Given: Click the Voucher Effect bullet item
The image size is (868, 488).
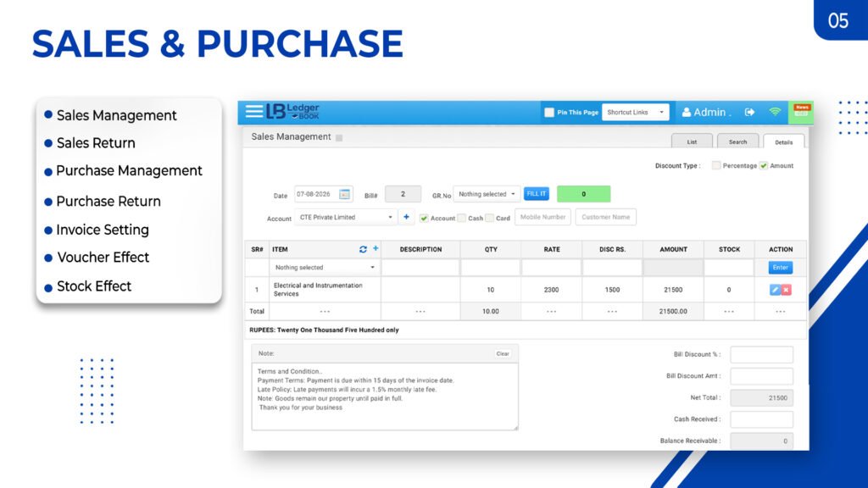Looking at the screenshot, I should 103,258.
